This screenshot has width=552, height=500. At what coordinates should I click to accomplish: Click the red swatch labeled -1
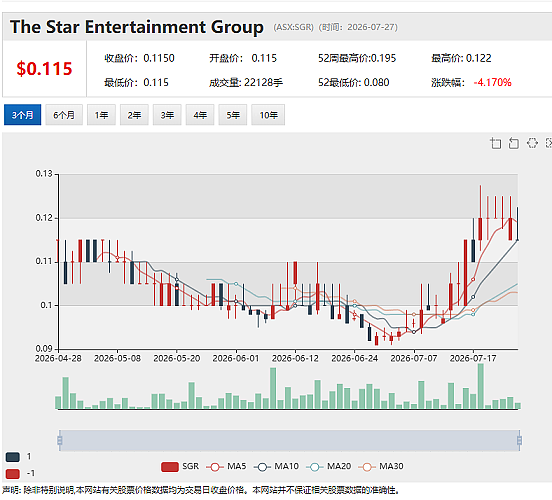coord(13,474)
